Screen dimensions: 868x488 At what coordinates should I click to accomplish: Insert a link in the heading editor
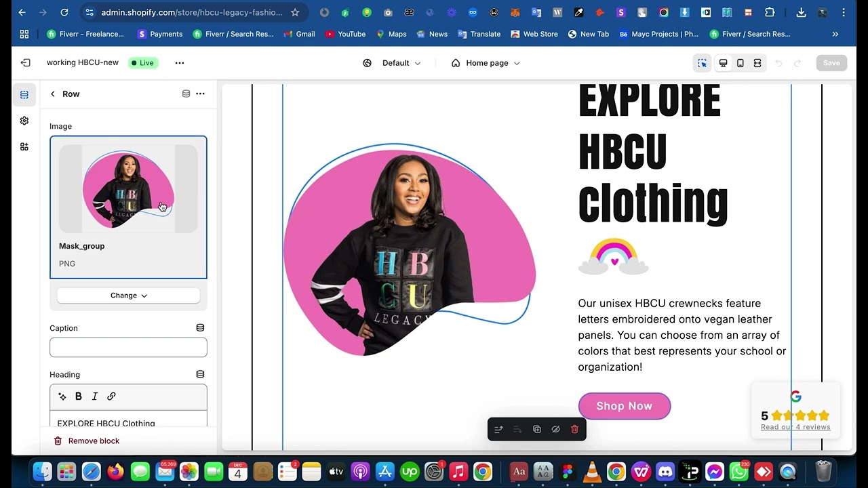(111, 396)
